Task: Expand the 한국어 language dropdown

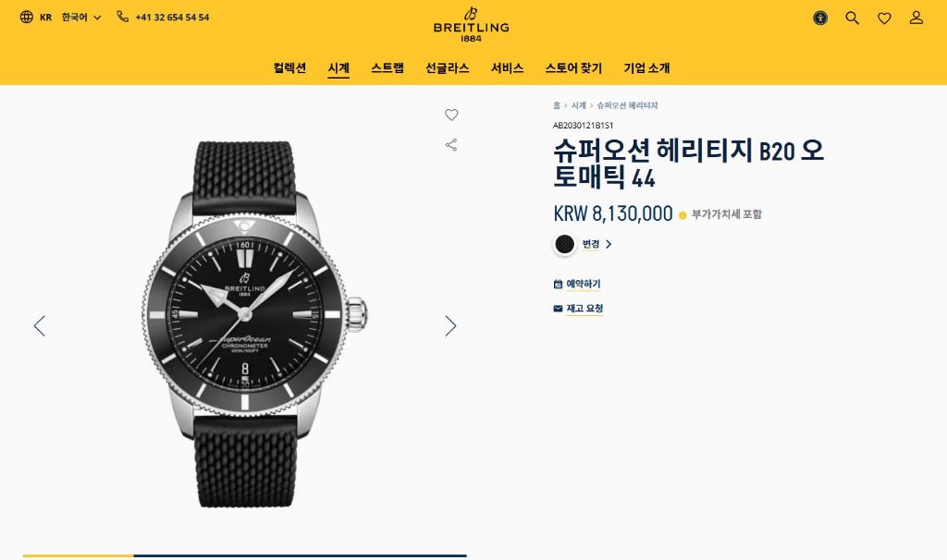Action: click(81, 18)
